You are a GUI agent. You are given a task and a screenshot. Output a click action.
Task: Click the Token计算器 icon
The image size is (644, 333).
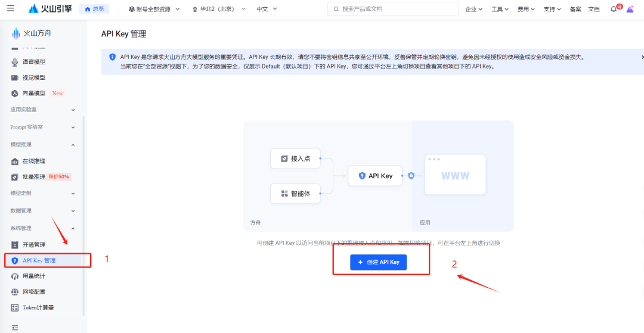click(x=15, y=307)
